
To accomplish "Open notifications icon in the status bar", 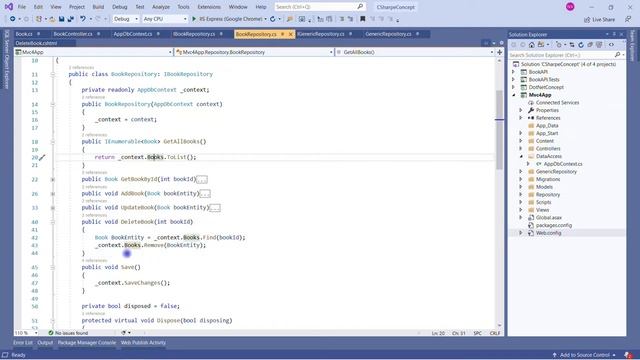I will pyautogui.click(x=629, y=355).
